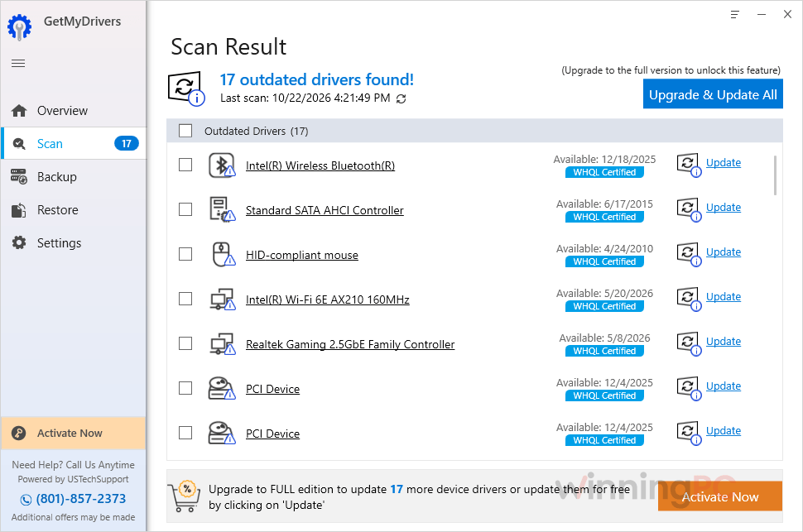803x532 pixels.
Task: Click 'Available: 6/17/2015' date text
Action: (604, 204)
